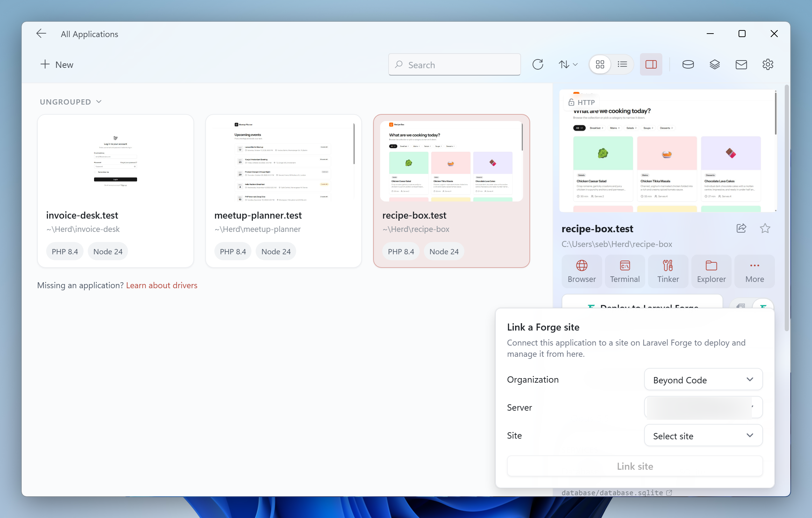Open settings gear icon

(768, 64)
